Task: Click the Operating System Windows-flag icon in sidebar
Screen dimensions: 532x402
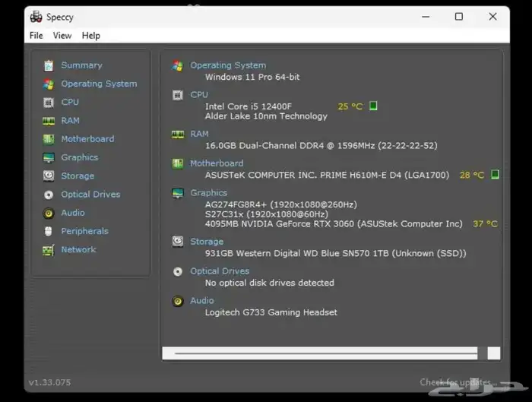Action: click(x=49, y=84)
